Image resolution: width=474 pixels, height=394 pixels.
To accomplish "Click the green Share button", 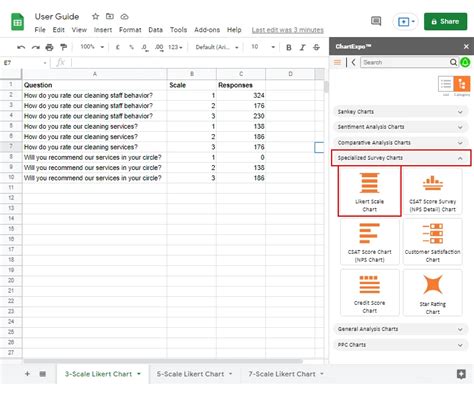I will click(445, 21).
